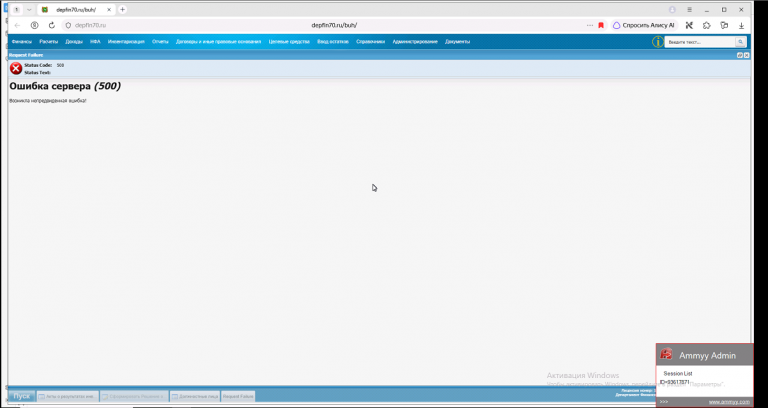Open the Целевые средства menu
This screenshot has width=768, height=408.
289,42
